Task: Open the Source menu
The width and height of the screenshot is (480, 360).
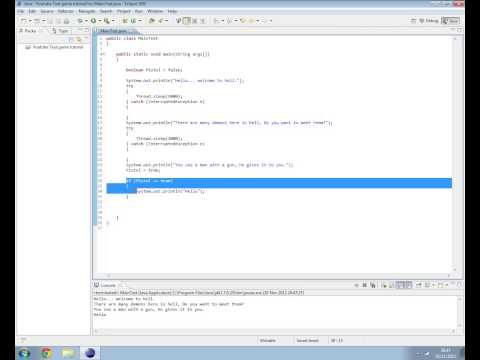Action: point(47,11)
